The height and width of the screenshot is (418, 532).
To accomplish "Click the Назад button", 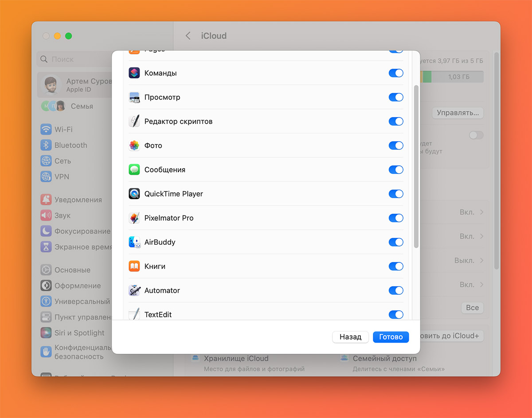I will (x=351, y=337).
